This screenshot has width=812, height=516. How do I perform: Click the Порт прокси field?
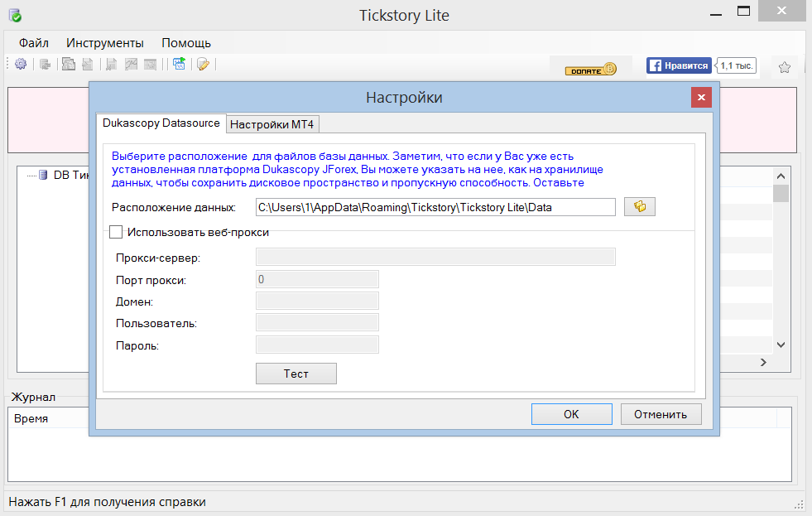(x=317, y=279)
